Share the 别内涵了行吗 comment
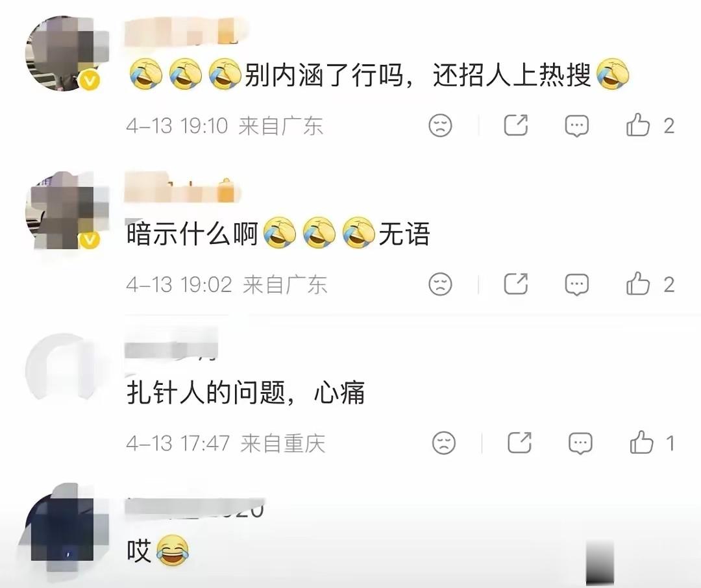Viewport: 701px width, 588px height. (x=516, y=125)
